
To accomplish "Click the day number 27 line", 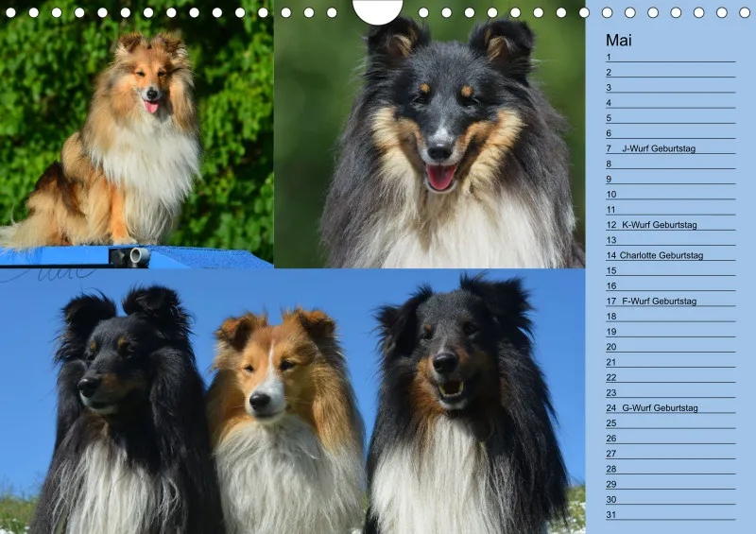I will (670, 454).
